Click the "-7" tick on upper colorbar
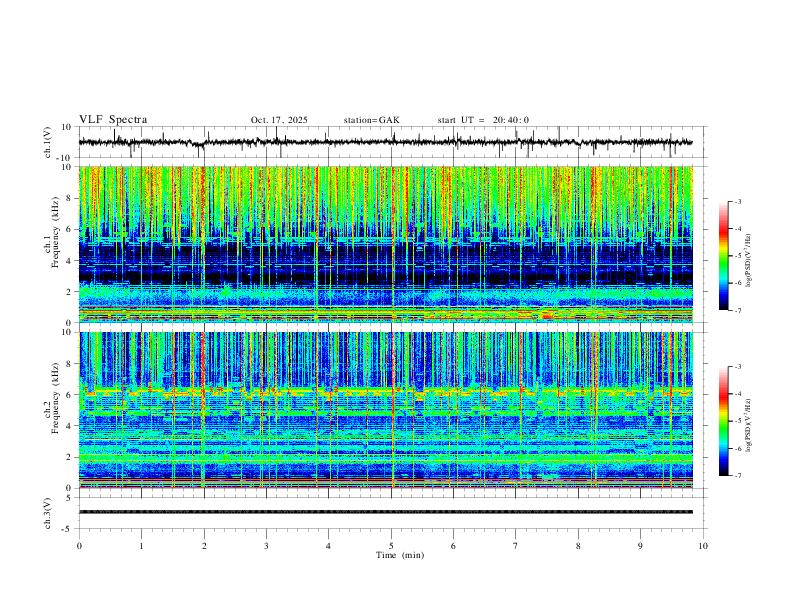This screenshot has width=792, height=612. 737,311
